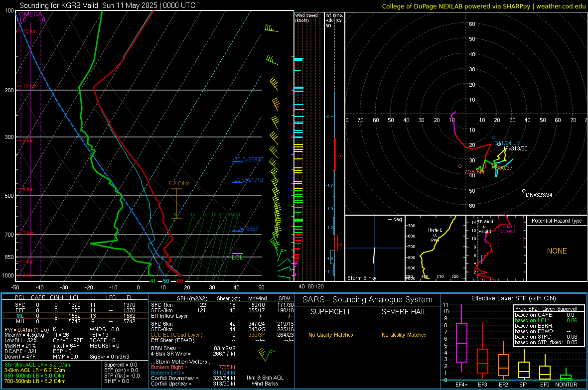Screen dimensions: 588x390
Task: Click the '-30 C=25930' level label
Action: coord(248,159)
